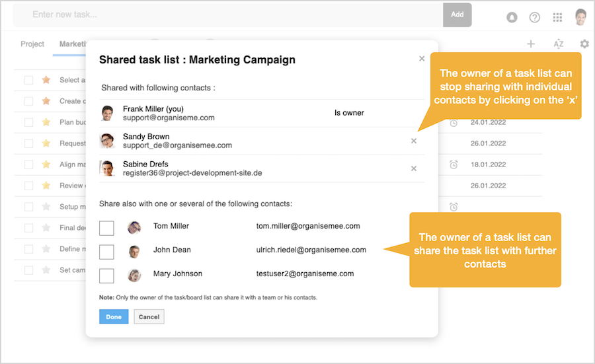
Task: Click the plus icon to add list
Action: point(530,44)
